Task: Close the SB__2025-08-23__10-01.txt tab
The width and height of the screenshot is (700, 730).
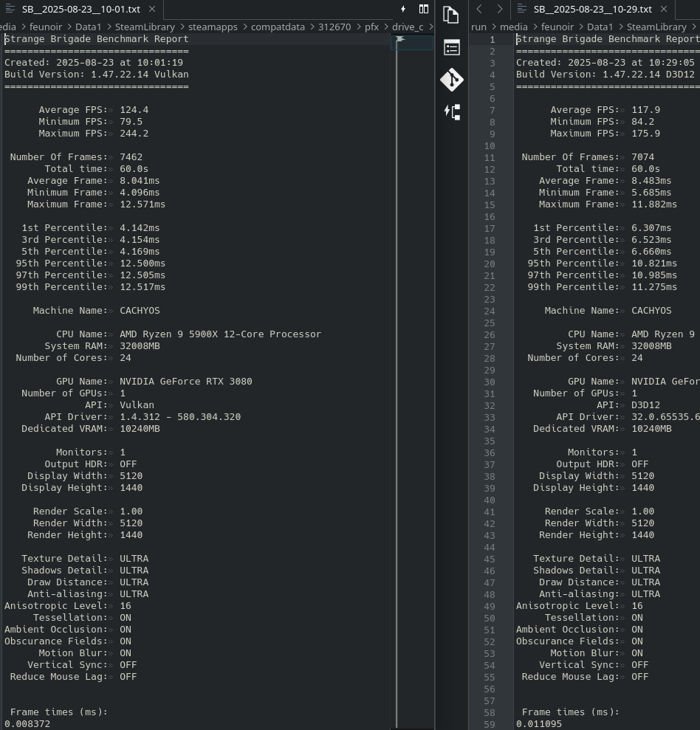Action: (151, 9)
